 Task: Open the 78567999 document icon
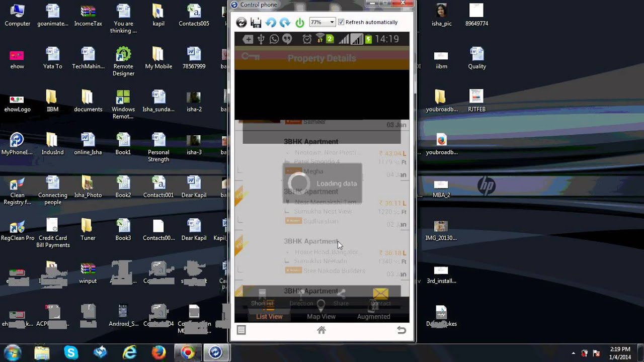coord(194,58)
